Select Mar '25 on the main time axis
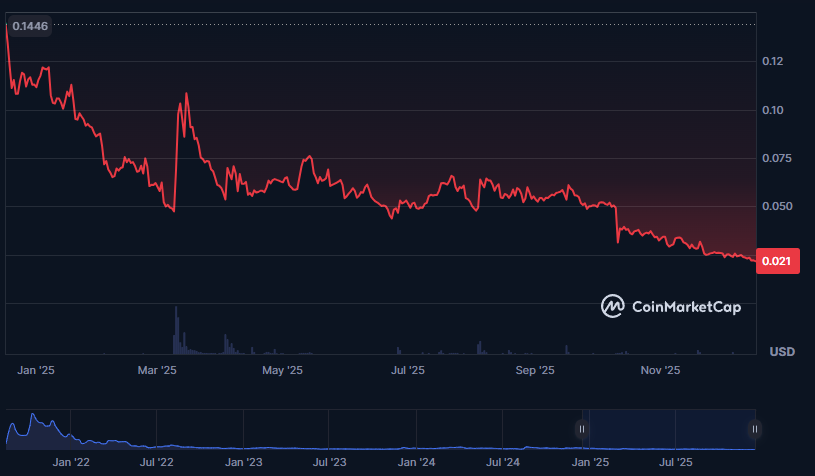This screenshot has height=476, width=815. point(156,371)
